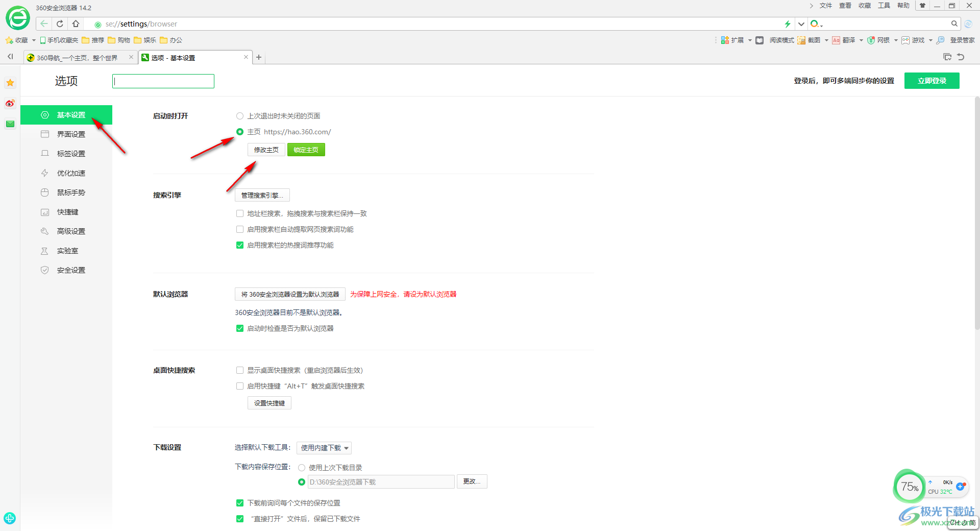Click the sidebar collapse arrow left of tabs
Screen dimensions: 980x531
[10, 57]
